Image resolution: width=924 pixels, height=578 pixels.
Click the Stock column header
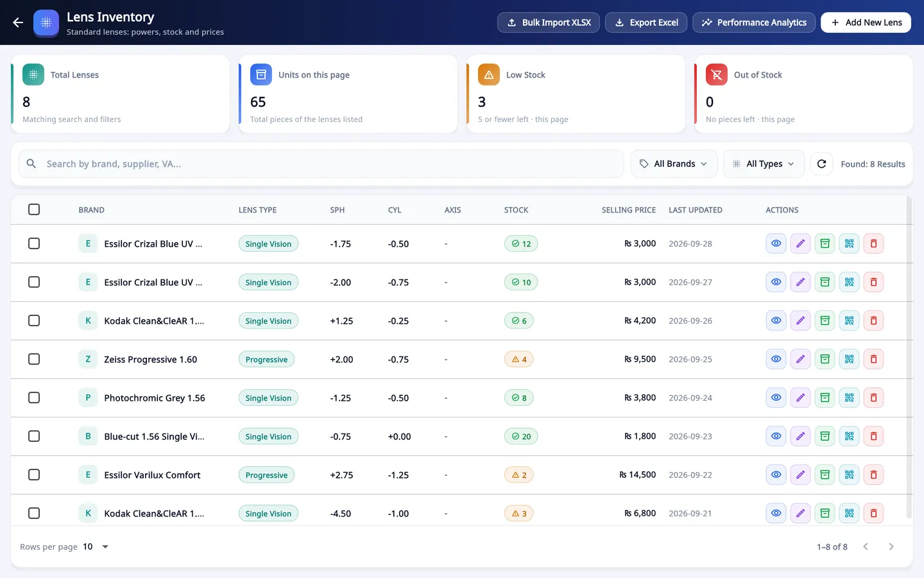point(516,210)
